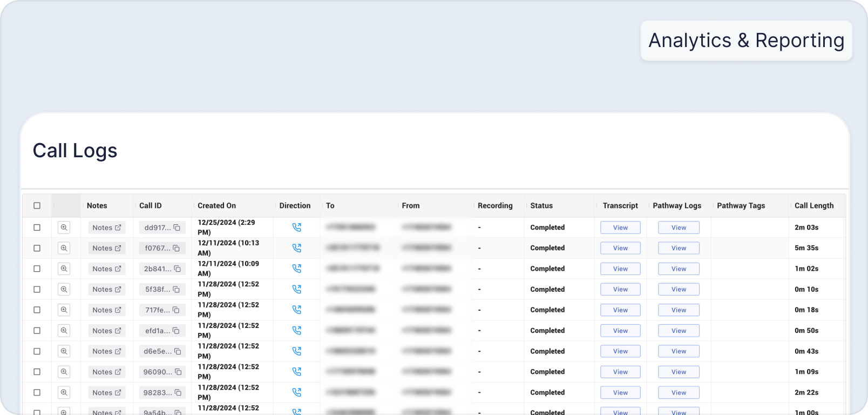Click the outbound call icon in first row
This screenshot has width=868, height=415.
tap(296, 227)
